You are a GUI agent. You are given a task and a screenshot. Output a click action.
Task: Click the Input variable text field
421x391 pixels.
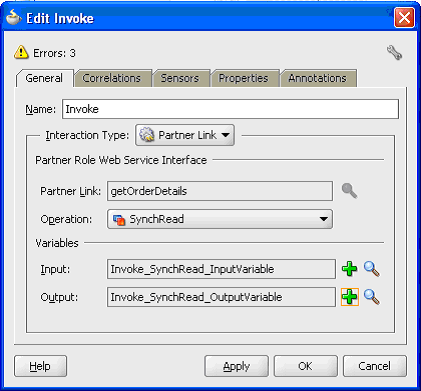pyautogui.click(x=221, y=269)
